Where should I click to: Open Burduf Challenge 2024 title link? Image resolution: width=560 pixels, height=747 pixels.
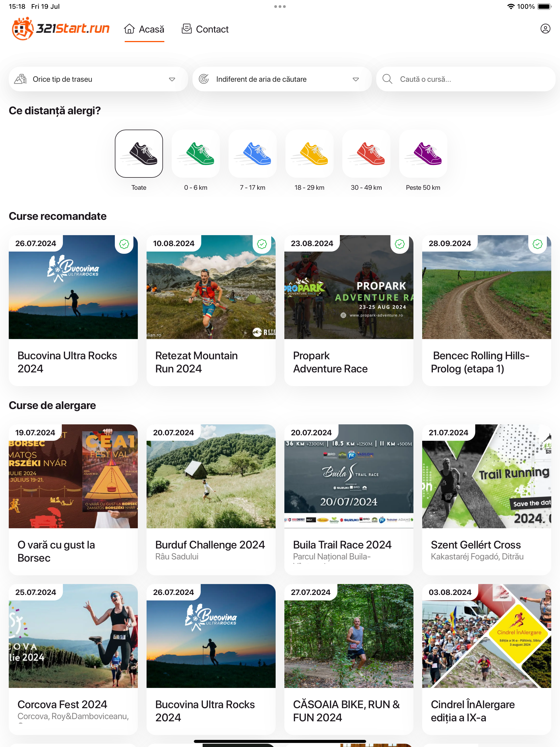coord(210,545)
